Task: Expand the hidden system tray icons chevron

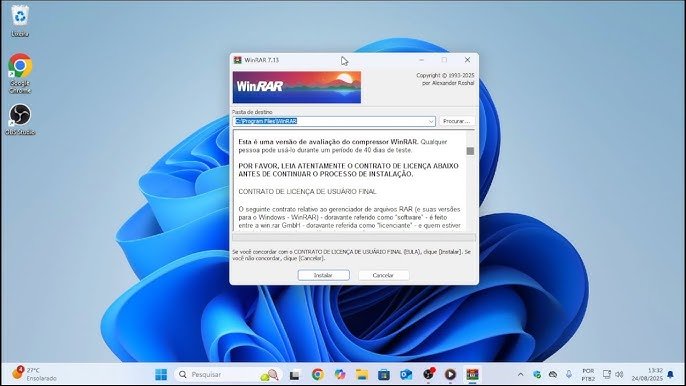Action: [520, 375]
